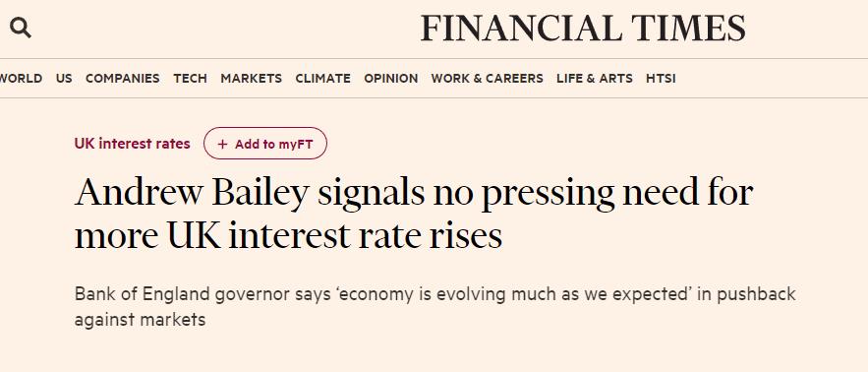Click the 'against markets' standfirst line

(140, 320)
